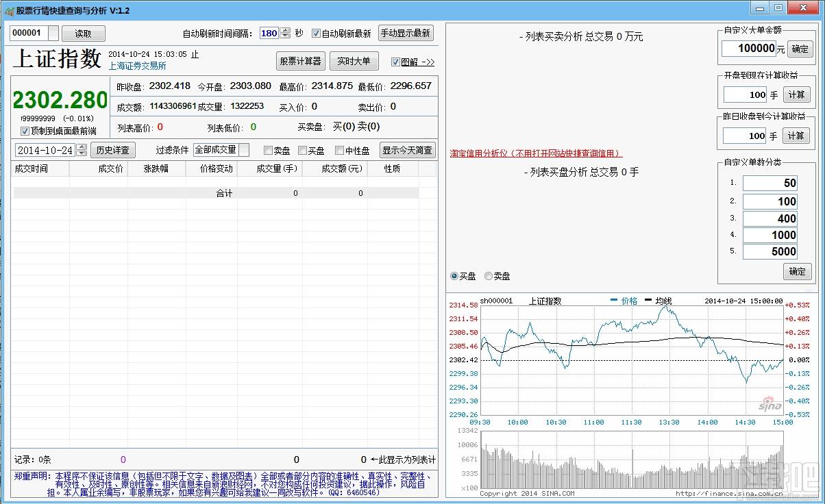Sort by 成交价 column header
The image size is (825, 504).
pos(99,168)
